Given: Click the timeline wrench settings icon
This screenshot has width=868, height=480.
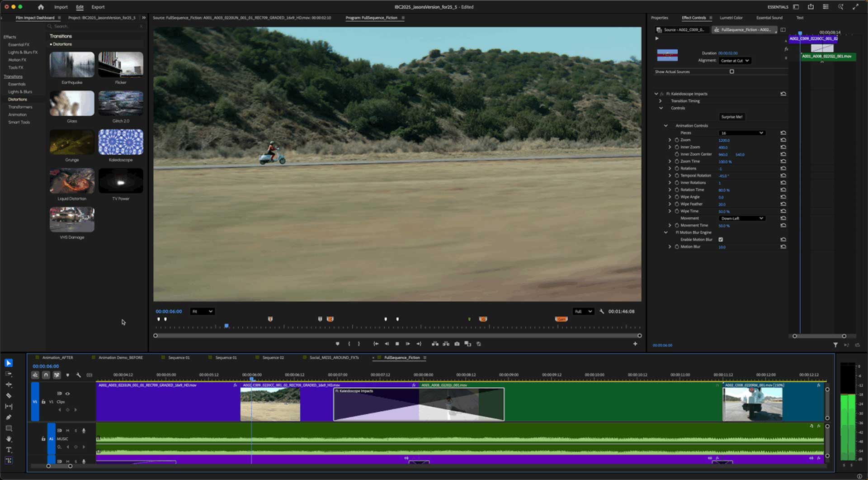Looking at the screenshot, I should click(79, 375).
